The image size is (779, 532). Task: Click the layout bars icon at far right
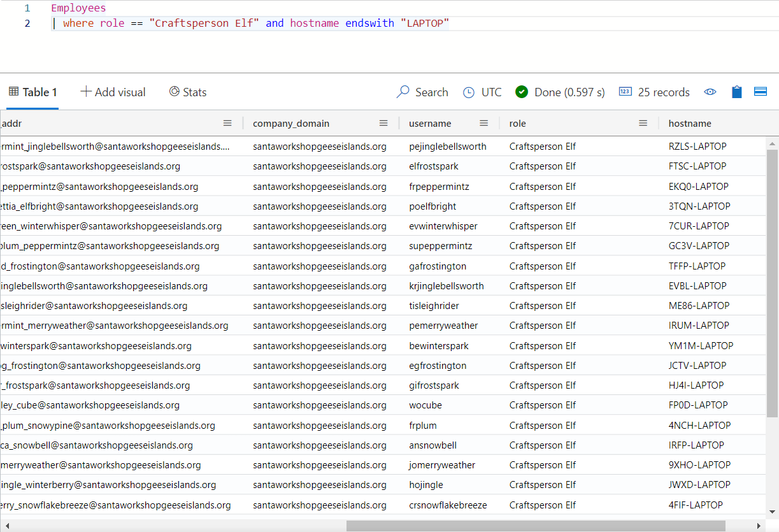point(760,92)
